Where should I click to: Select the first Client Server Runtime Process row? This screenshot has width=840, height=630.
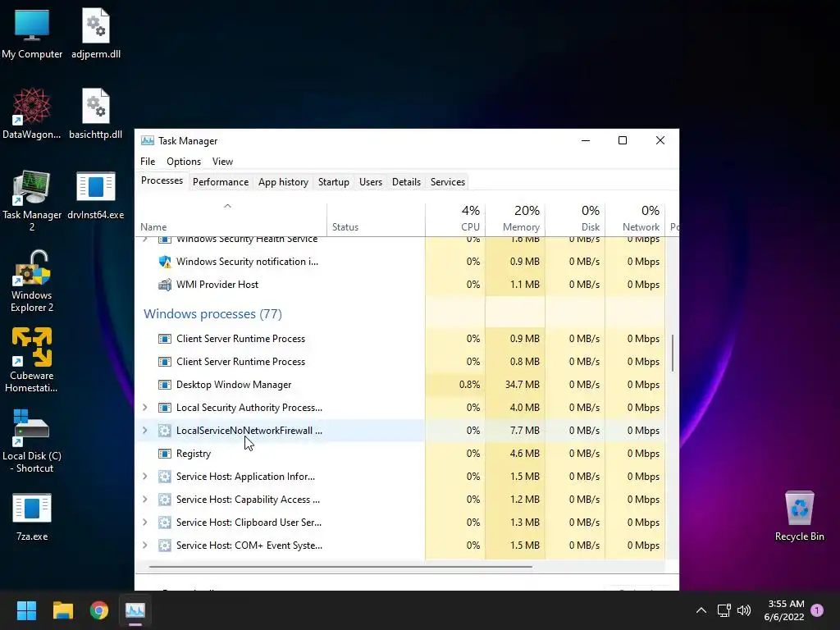400,339
